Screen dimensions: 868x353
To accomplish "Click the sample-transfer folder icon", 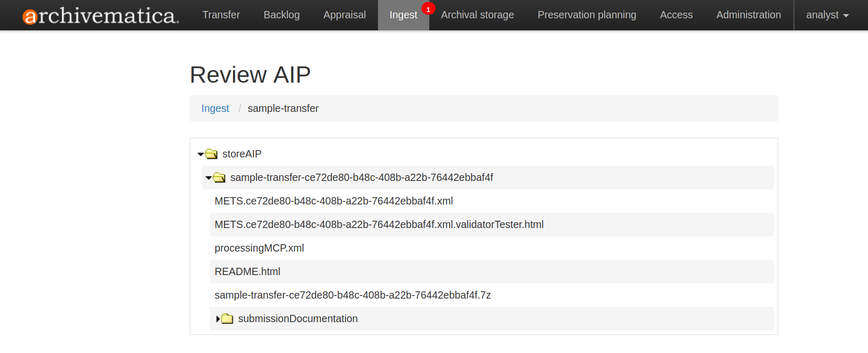I will click(x=219, y=178).
